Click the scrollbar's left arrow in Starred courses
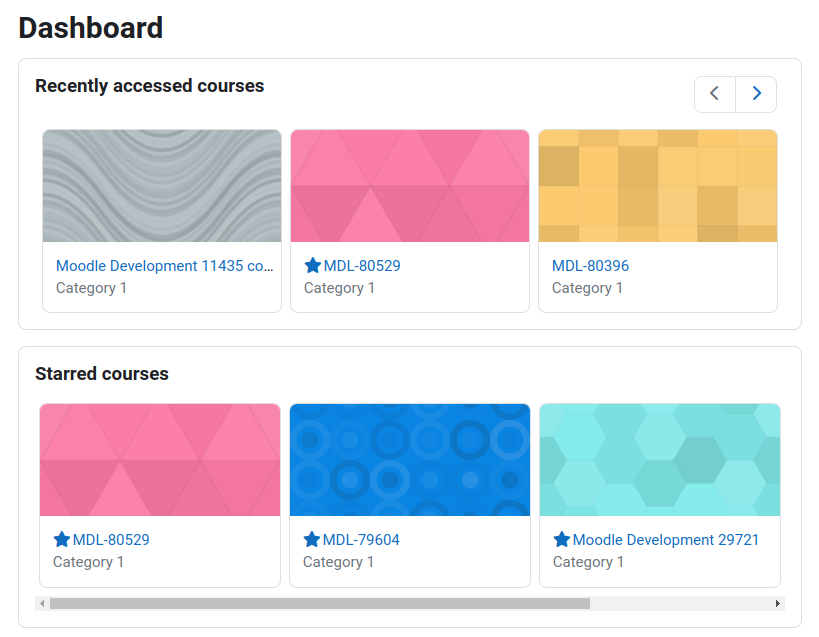Image resolution: width=819 pixels, height=637 pixels. pos(42,604)
